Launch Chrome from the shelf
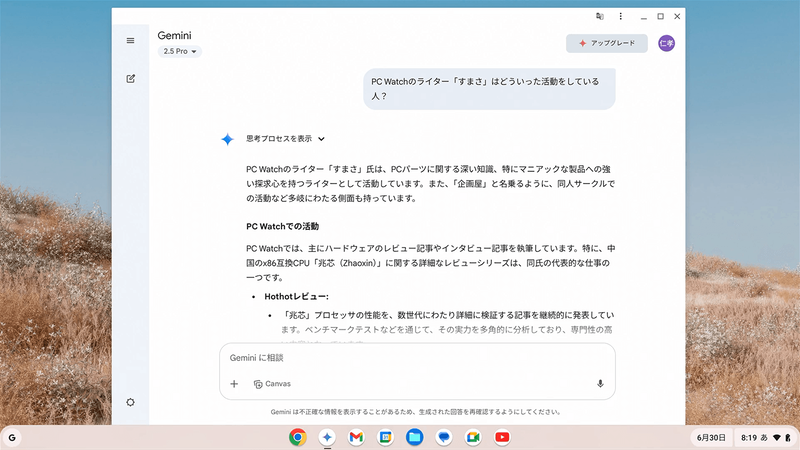This screenshot has height=450, width=800. pos(298,437)
